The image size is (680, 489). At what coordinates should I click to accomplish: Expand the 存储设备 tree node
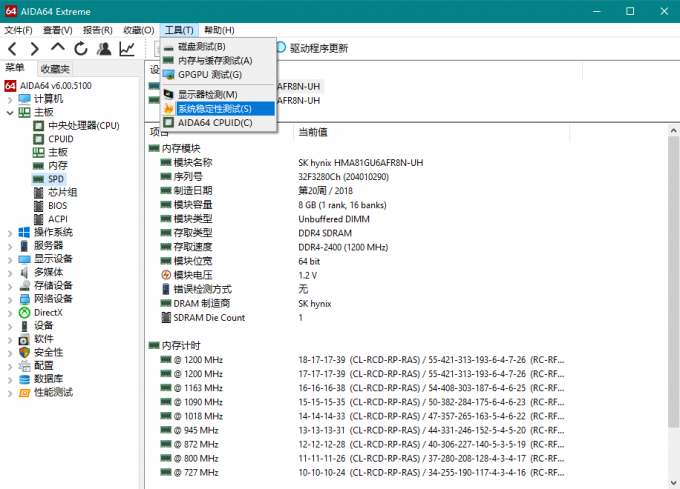click(10, 287)
